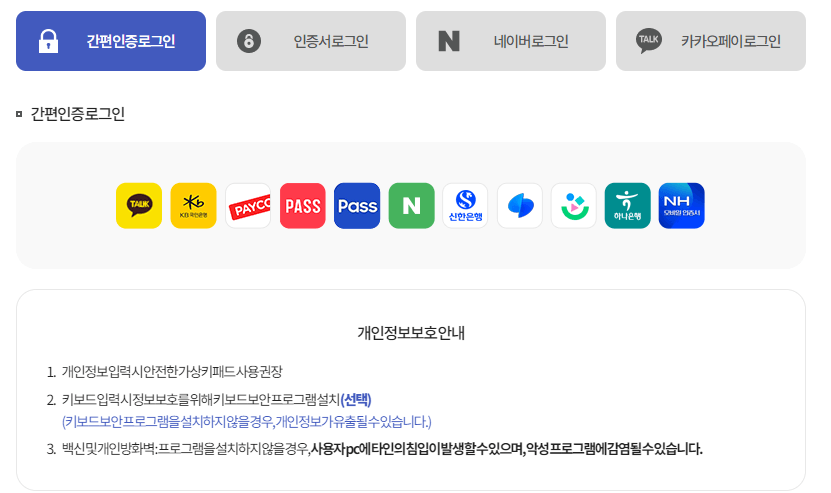Switch to the 인증서로그인 tab
Screen dimensions: 831x493
[311, 41]
